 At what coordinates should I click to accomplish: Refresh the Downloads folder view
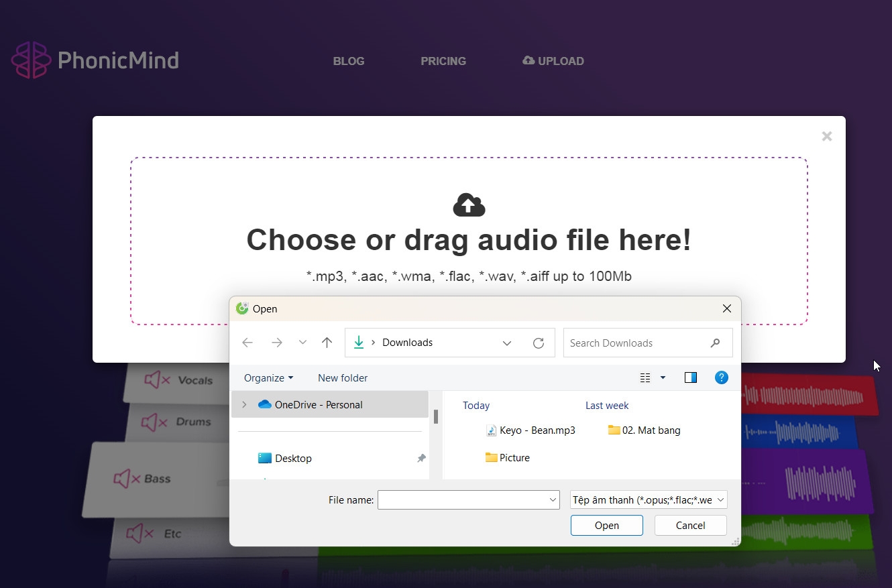pyautogui.click(x=539, y=343)
